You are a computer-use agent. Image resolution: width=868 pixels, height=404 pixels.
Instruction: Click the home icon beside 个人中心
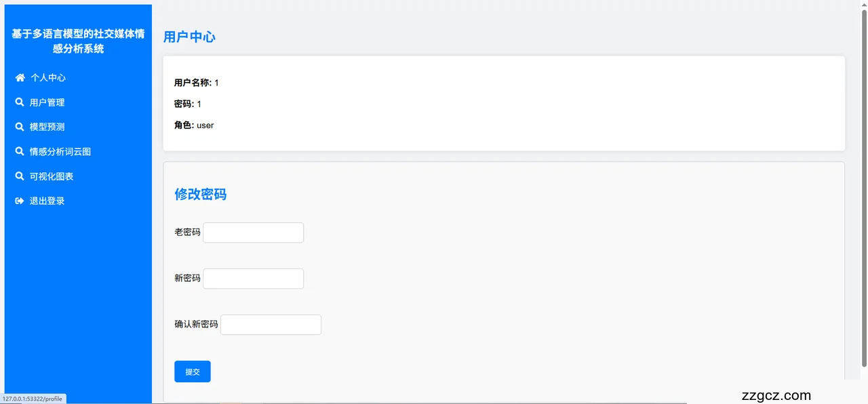tap(20, 78)
